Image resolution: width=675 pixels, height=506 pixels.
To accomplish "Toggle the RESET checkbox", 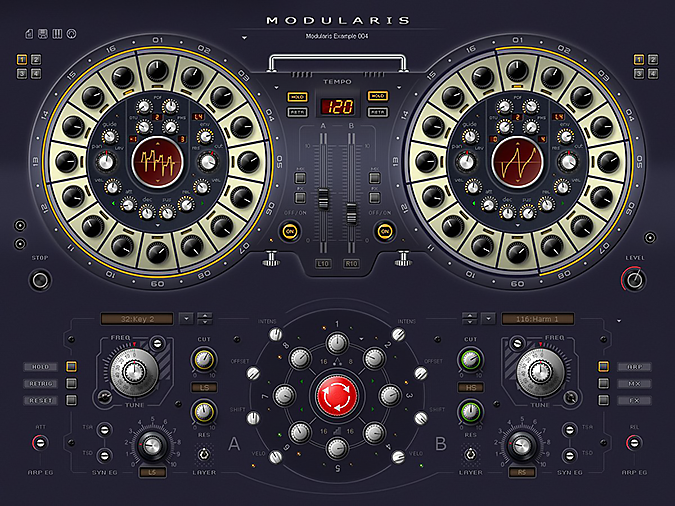I will 71,400.
